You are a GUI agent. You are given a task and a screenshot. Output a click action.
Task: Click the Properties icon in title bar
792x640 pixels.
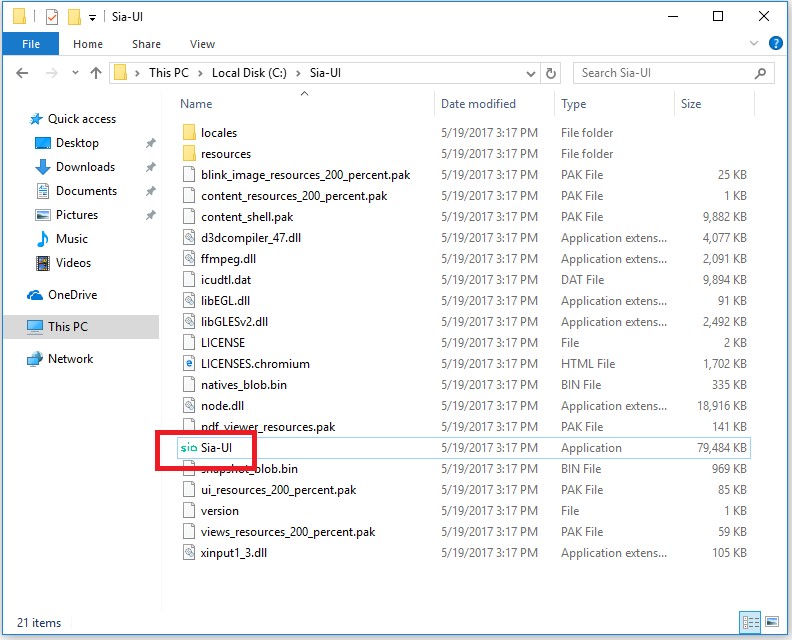click(x=52, y=17)
